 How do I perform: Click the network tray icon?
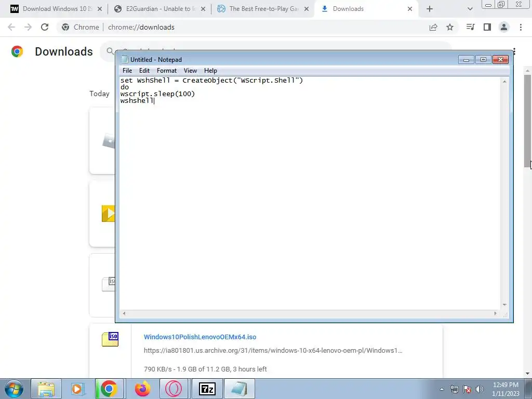pyautogui.click(x=454, y=390)
